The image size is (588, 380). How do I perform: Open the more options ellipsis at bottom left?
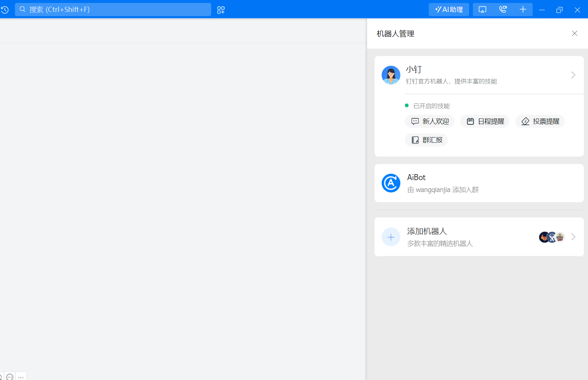(x=21, y=377)
